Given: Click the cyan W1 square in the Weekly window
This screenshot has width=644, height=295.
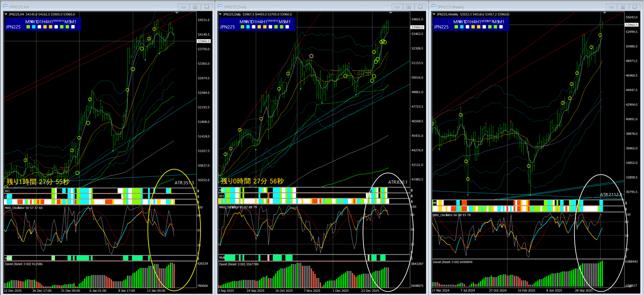Looking at the screenshot, I should click(462, 27).
